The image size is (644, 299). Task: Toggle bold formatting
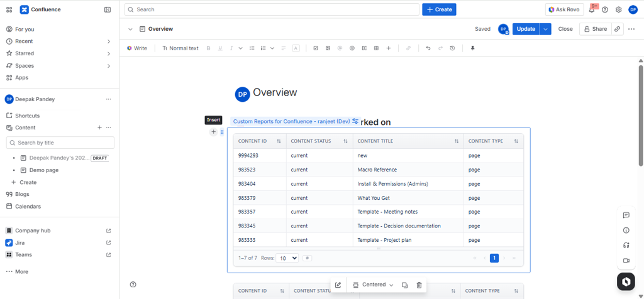[208, 48]
